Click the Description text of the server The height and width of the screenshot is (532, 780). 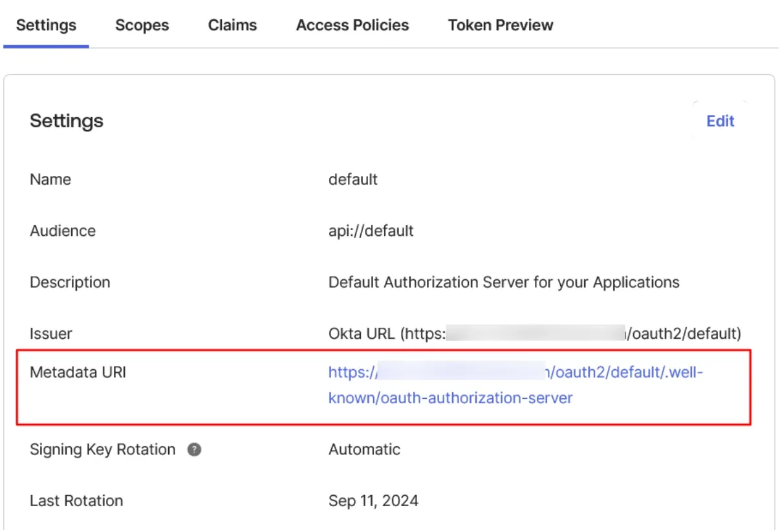504,282
